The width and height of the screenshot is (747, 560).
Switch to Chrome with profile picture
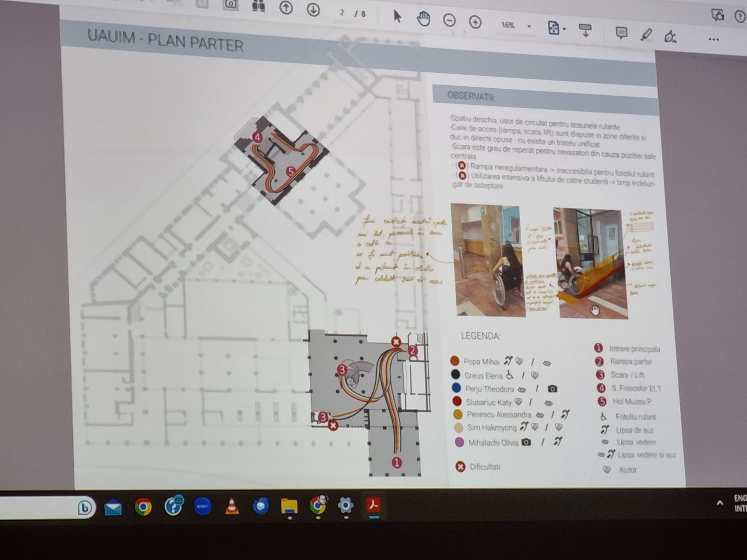[318, 505]
